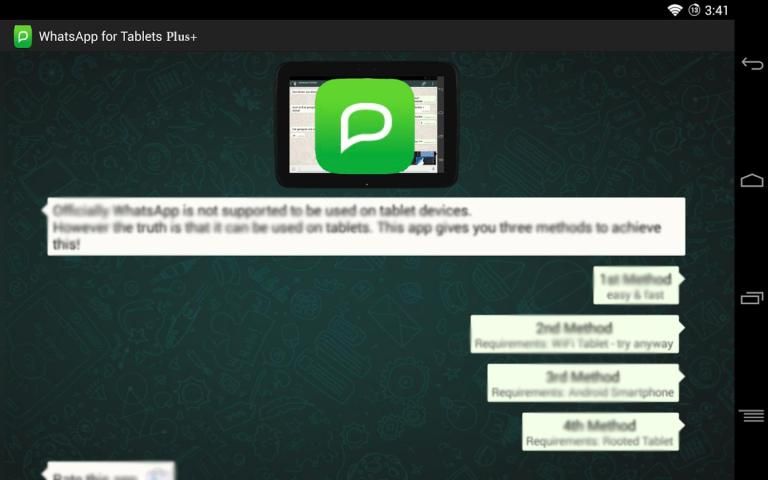Click the status bar clock showing 3:41

click(x=717, y=10)
